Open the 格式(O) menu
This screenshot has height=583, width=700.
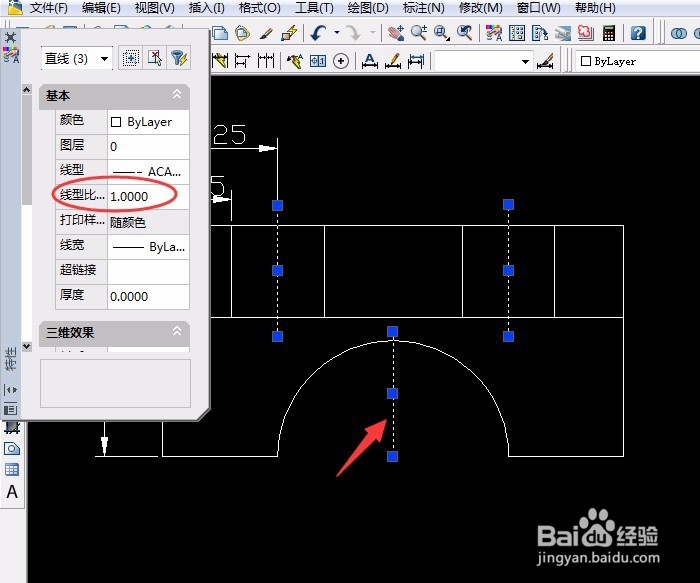coord(260,8)
